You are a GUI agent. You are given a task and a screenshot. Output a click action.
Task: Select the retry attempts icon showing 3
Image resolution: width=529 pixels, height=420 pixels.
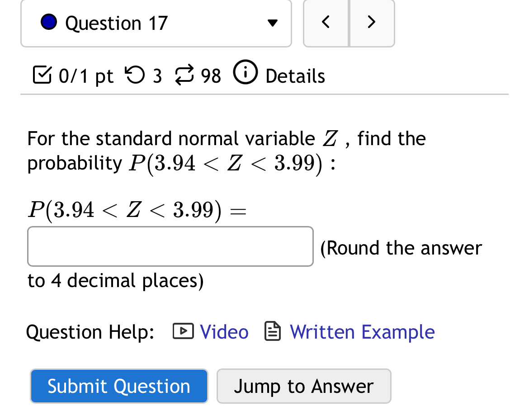point(136,76)
